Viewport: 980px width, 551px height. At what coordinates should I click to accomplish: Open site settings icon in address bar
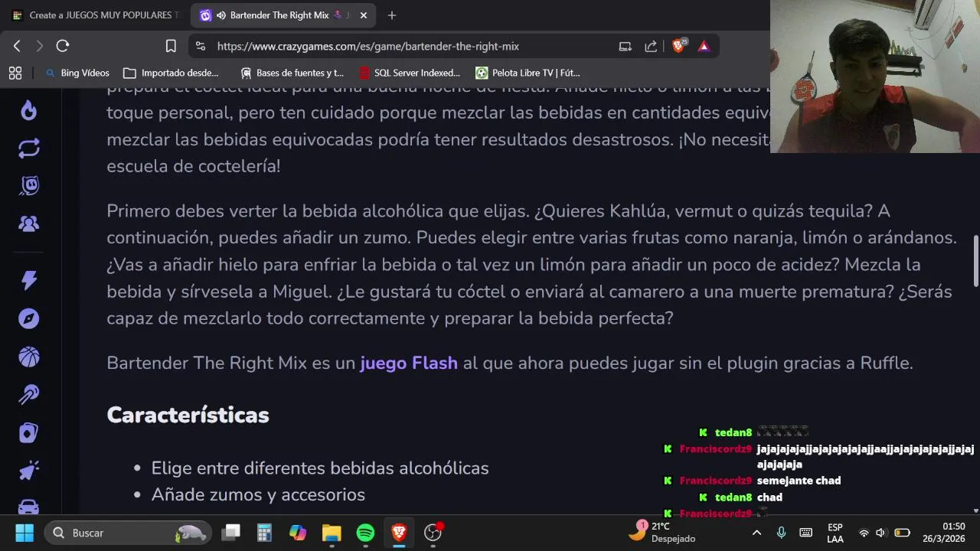pyautogui.click(x=201, y=46)
